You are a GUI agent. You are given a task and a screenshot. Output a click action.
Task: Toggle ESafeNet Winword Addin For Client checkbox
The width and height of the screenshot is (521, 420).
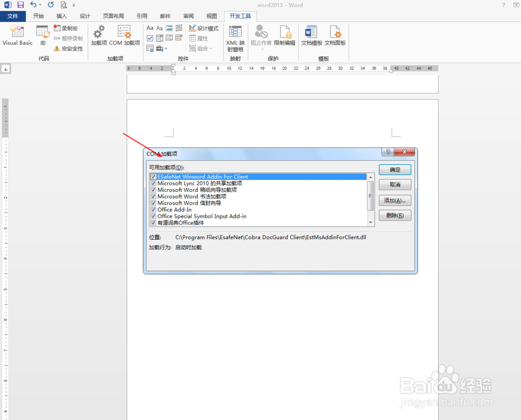tap(153, 177)
